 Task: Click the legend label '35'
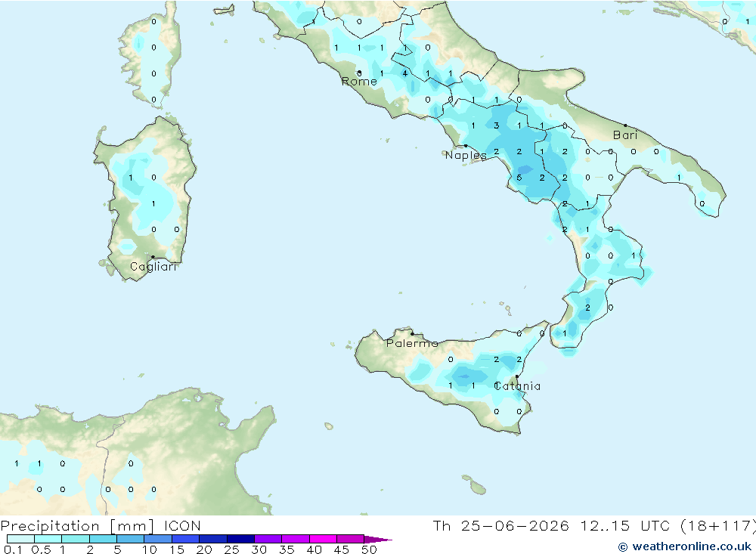[x=287, y=549]
